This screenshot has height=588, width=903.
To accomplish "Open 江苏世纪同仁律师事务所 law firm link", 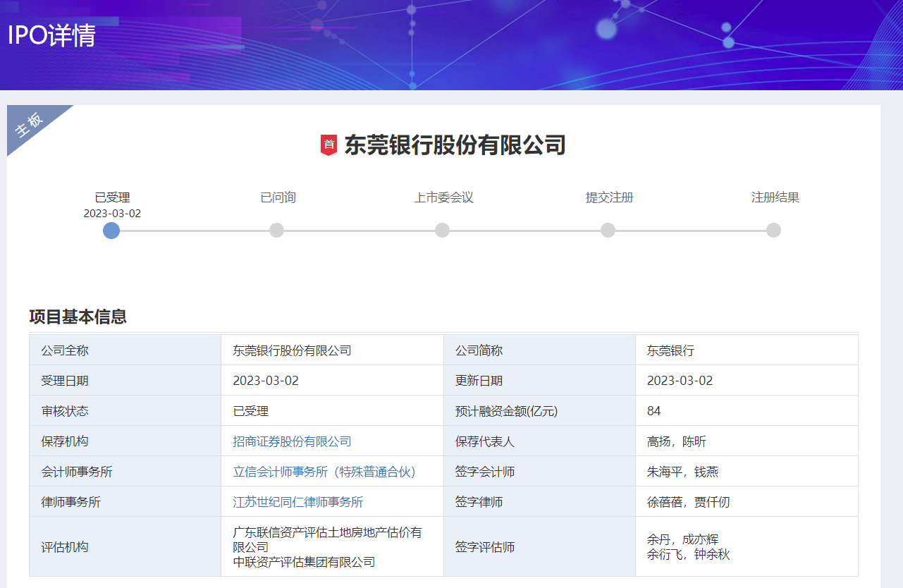I will click(x=297, y=502).
